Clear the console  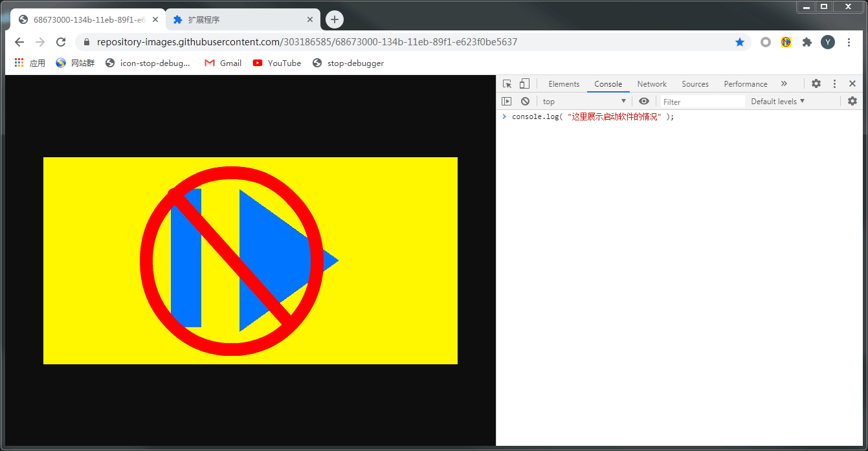pos(525,101)
